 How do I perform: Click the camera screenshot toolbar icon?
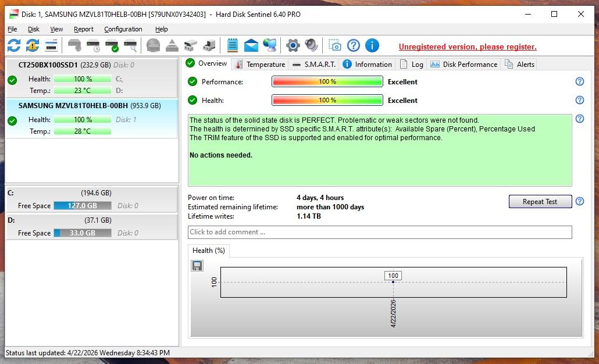(x=335, y=45)
